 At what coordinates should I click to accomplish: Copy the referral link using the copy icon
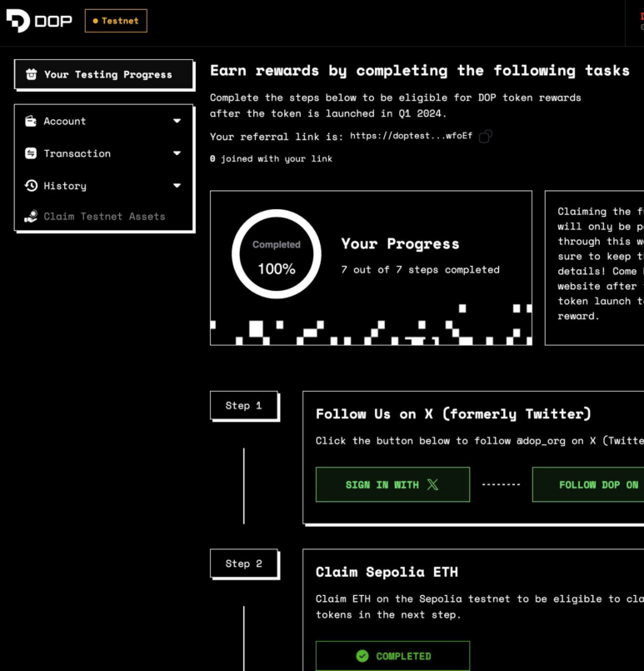pyautogui.click(x=486, y=137)
